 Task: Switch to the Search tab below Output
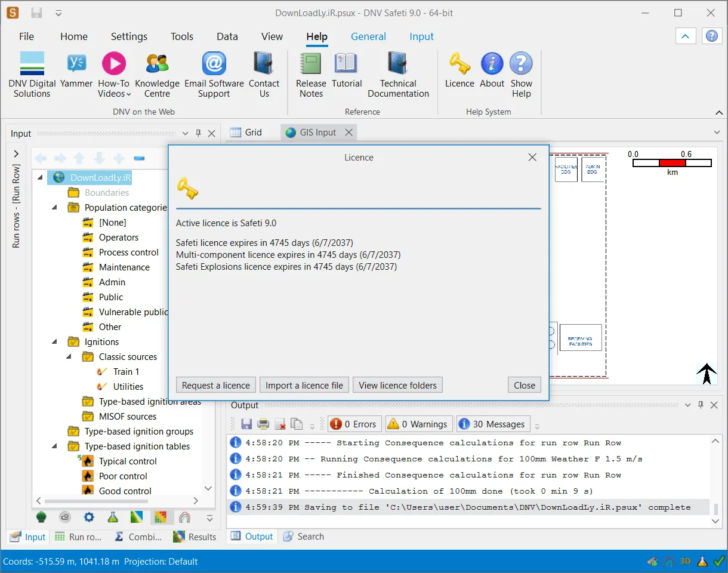click(x=303, y=537)
